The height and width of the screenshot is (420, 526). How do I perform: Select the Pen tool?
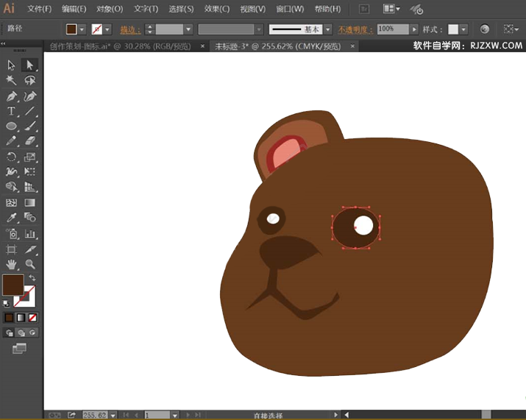[x=12, y=96]
